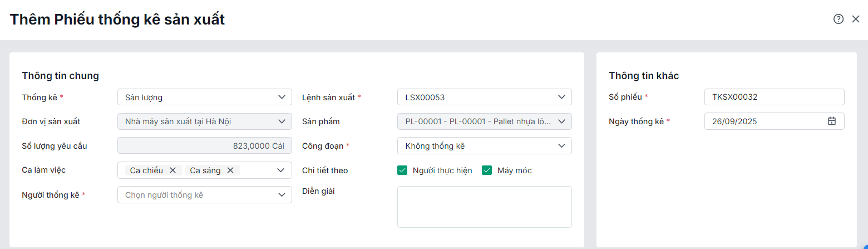Screen dimensions: 868x249
Task: Click the Sản phẩm dropdown arrow
Action: [561, 121]
